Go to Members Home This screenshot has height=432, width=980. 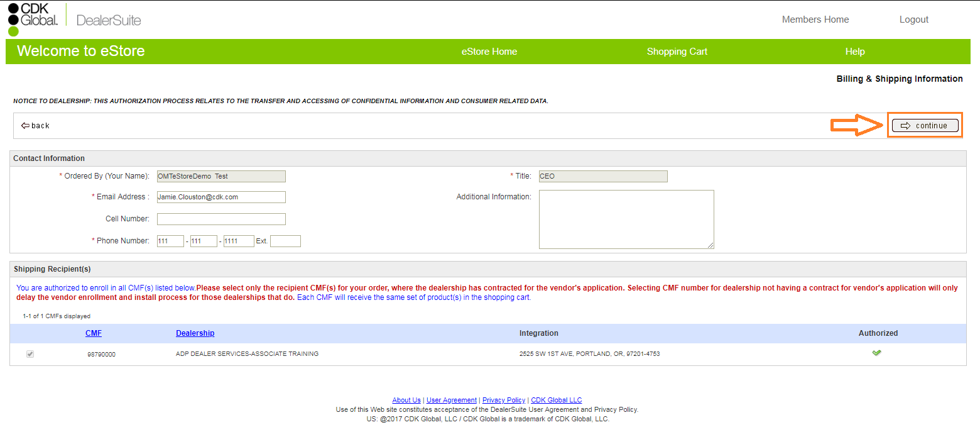[815, 19]
